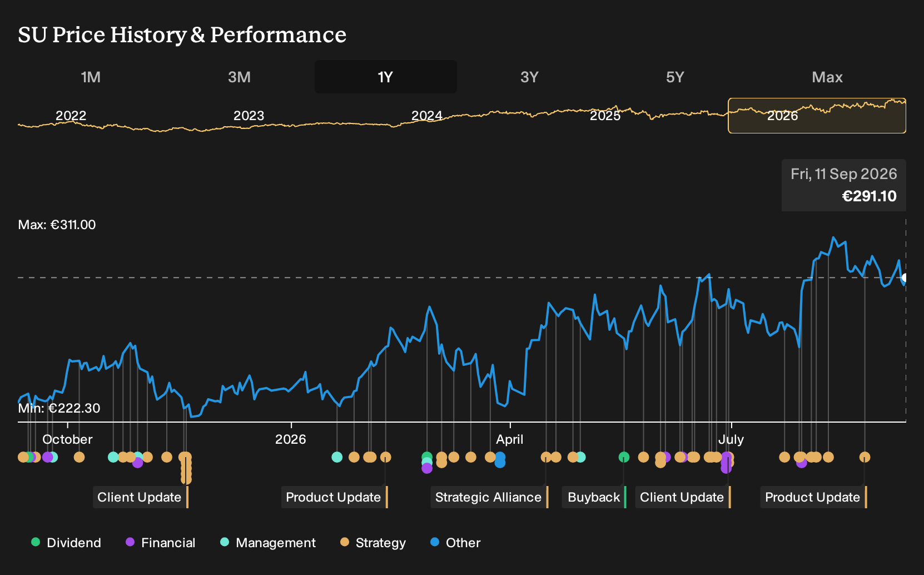
Task: Click the €291.10 price value
Action: click(x=870, y=196)
